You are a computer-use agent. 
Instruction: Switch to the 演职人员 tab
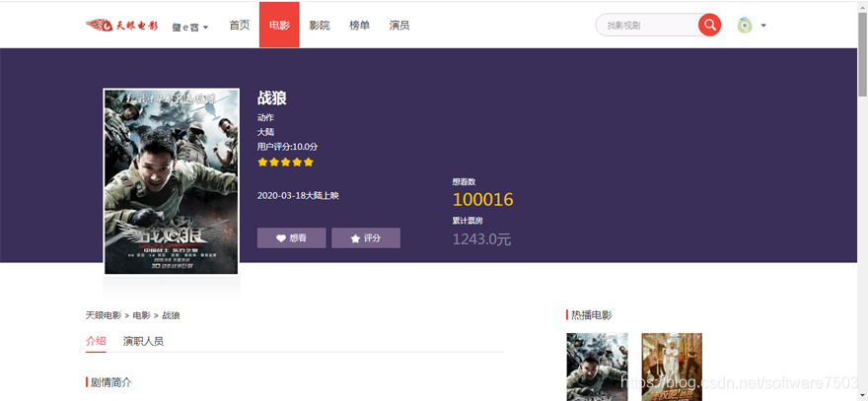click(143, 341)
